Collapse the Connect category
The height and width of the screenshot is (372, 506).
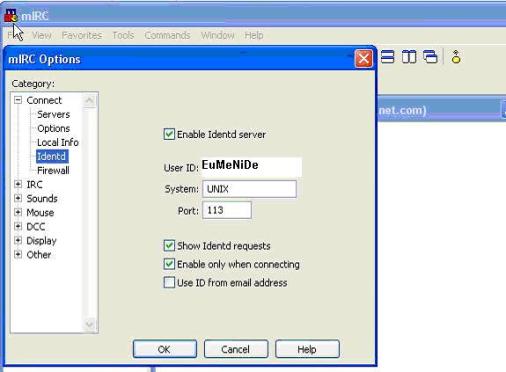tap(18, 100)
